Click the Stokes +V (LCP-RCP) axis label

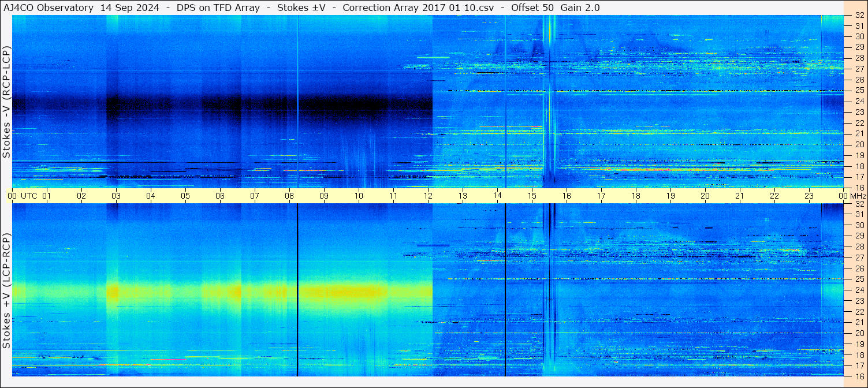click(x=6, y=291)
